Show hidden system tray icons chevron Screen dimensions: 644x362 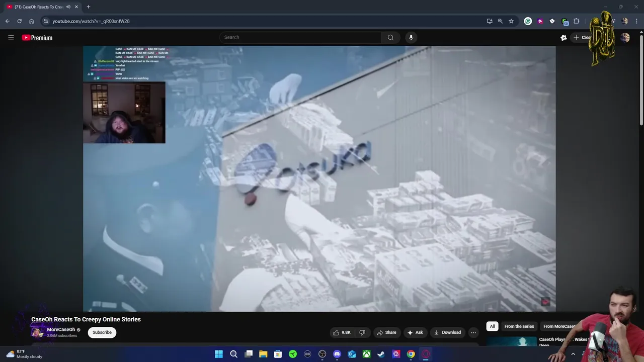click(x=573, y=354)
